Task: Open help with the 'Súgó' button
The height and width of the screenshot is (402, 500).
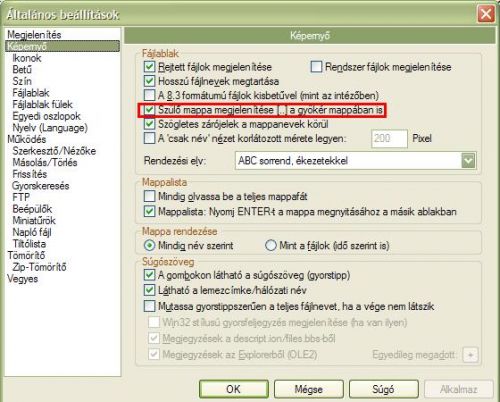Action: (x=384, y=389)
